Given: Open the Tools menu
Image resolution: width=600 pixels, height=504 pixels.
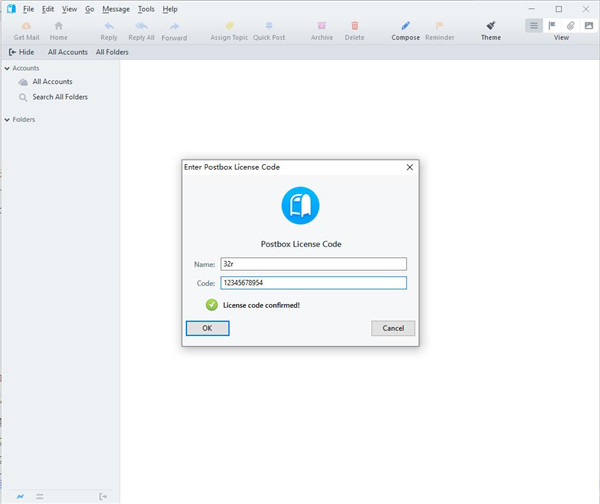Looking at the screenshot, I should [x=146, y=8].
